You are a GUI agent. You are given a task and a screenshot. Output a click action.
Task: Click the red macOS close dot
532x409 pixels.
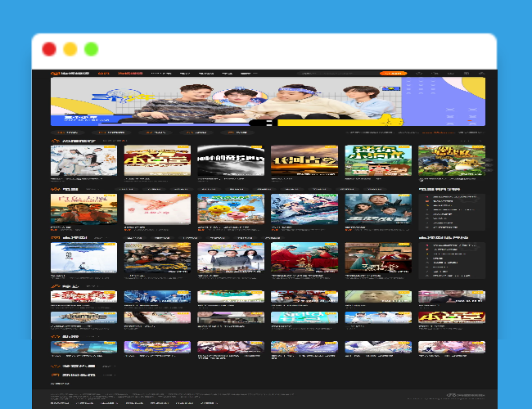pos(49,49)
